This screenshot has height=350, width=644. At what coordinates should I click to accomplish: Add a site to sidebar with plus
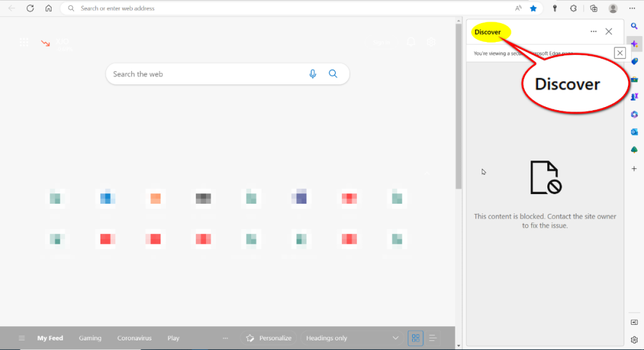tap(634, 169)
